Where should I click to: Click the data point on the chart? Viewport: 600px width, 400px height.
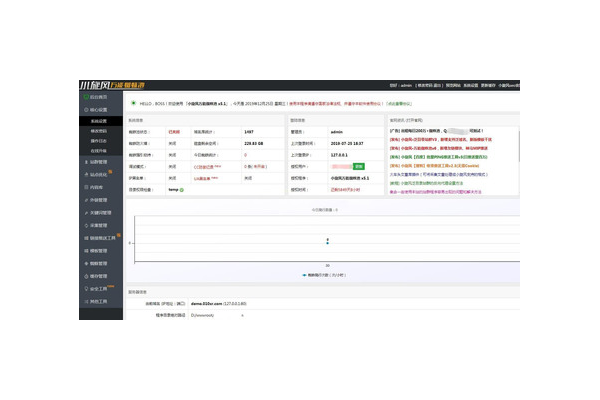tap(327, 242)
